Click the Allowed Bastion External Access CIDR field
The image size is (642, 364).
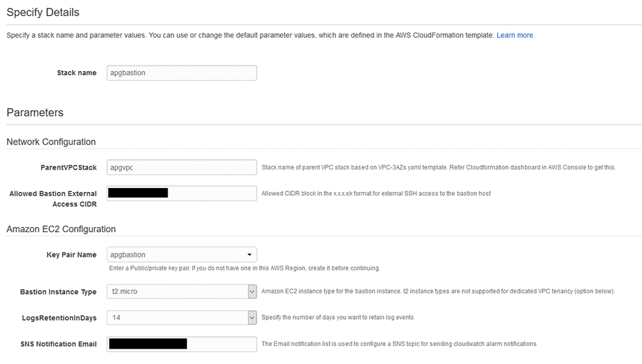pyautogui.click(x=182, y=193)
